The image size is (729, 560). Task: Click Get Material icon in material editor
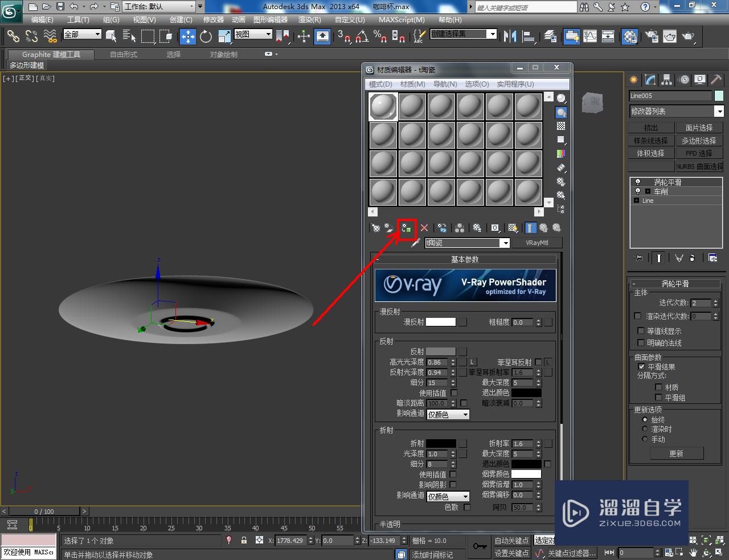point(376,228)
